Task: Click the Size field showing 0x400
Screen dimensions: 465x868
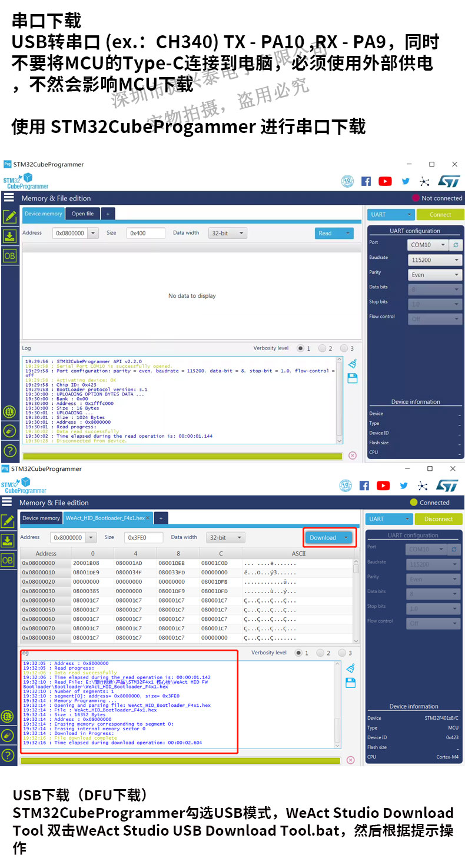Action: tap(145, 233)
